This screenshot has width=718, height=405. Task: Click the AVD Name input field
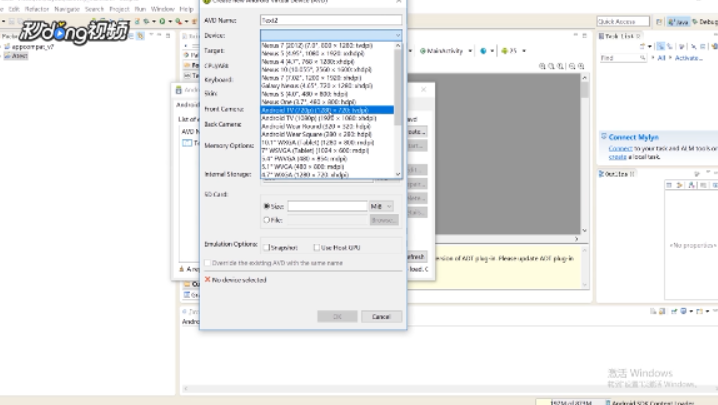(331, 20)
